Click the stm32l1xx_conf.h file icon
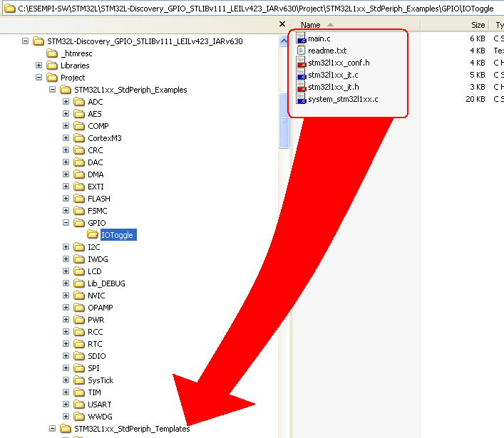 301,62
